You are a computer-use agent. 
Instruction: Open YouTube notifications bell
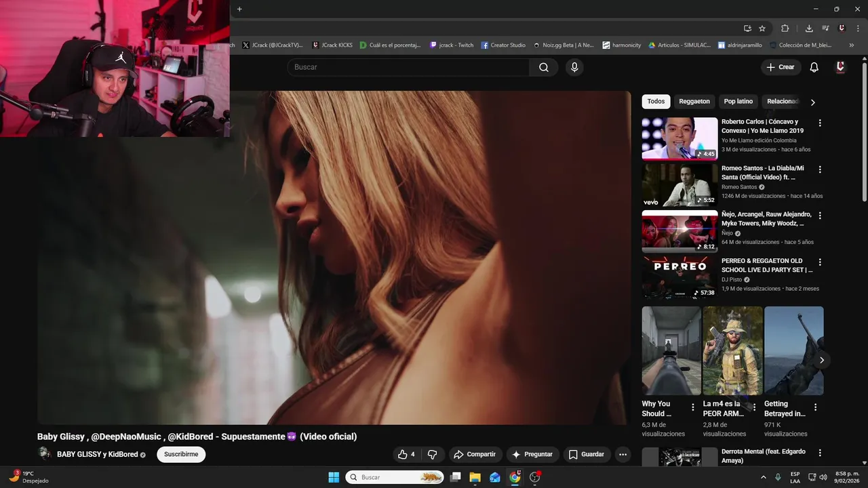click(814, 67)
